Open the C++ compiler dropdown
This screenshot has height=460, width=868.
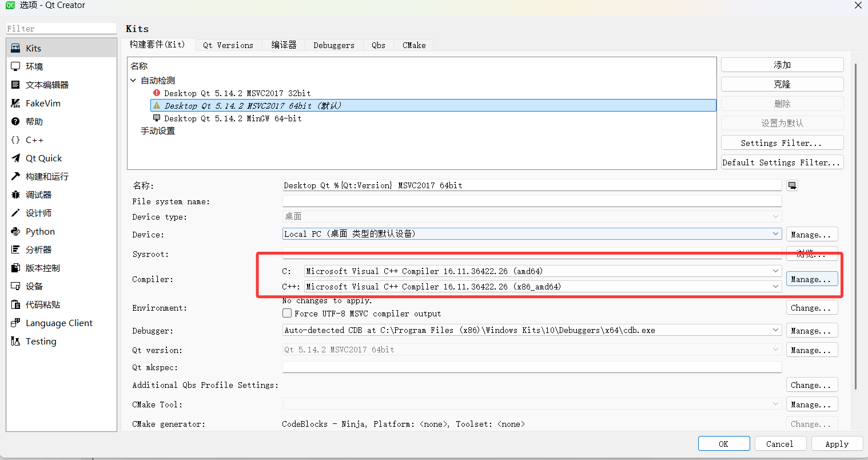point(543,287)
